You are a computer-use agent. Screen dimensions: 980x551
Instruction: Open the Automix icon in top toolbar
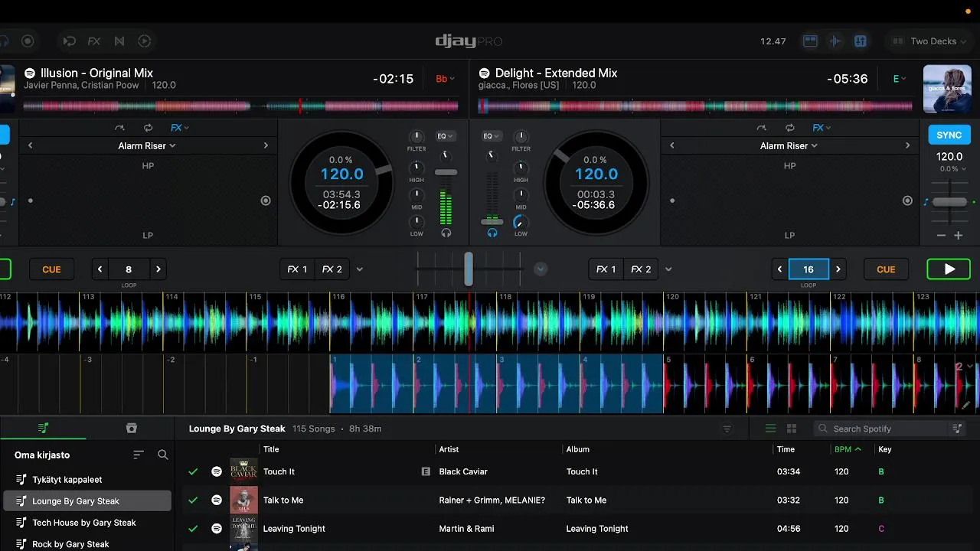tap(70, 41)
